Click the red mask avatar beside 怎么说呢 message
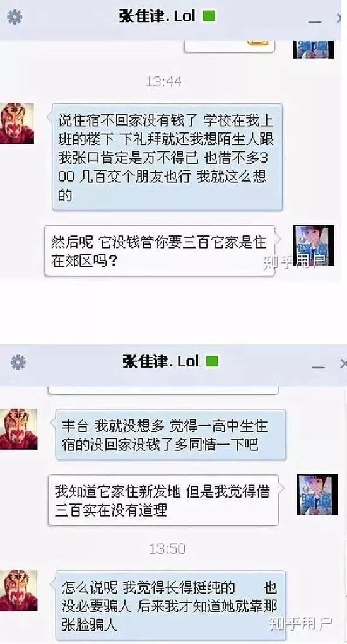The height and width of the screenshot is (644, 347). tap(18, 590)
